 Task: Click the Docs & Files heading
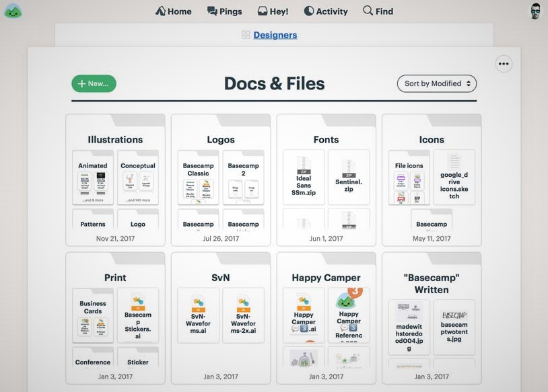tap(275, 84)
